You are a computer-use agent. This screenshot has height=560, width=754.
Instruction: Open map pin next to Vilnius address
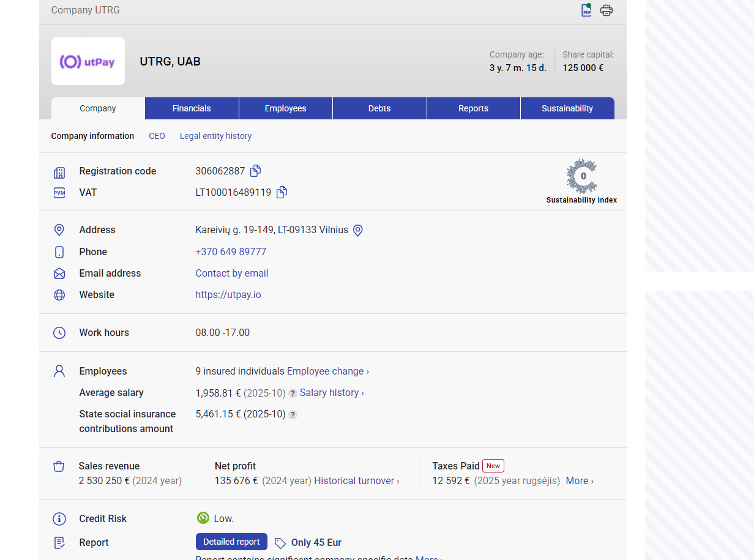[x=358, y=230]
